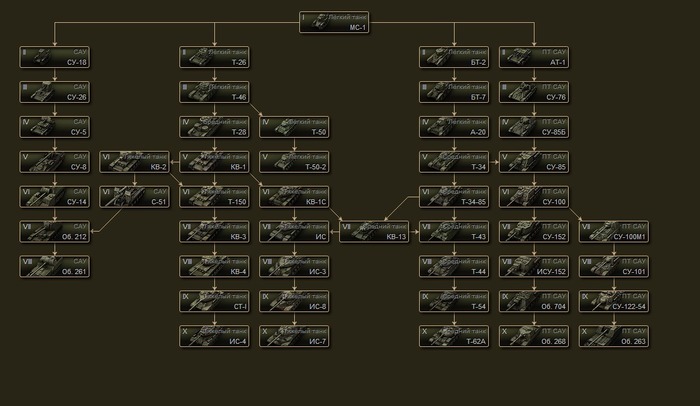Open the Т-26 tree node

(214, 57)
